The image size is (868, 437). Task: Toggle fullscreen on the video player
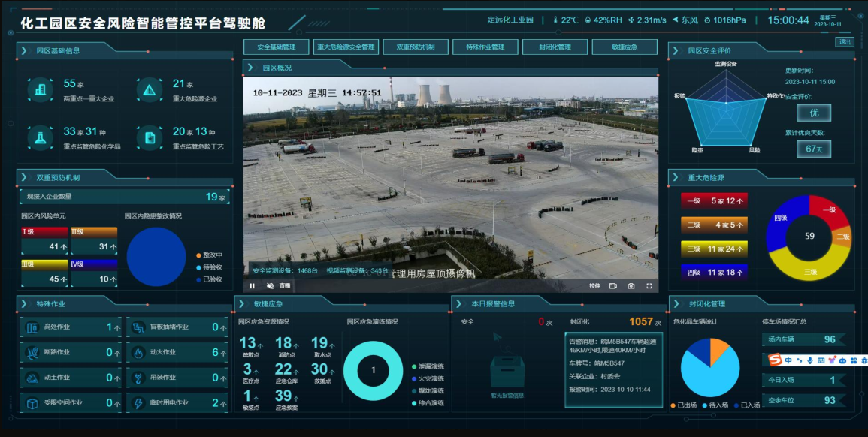coord(649,286)
